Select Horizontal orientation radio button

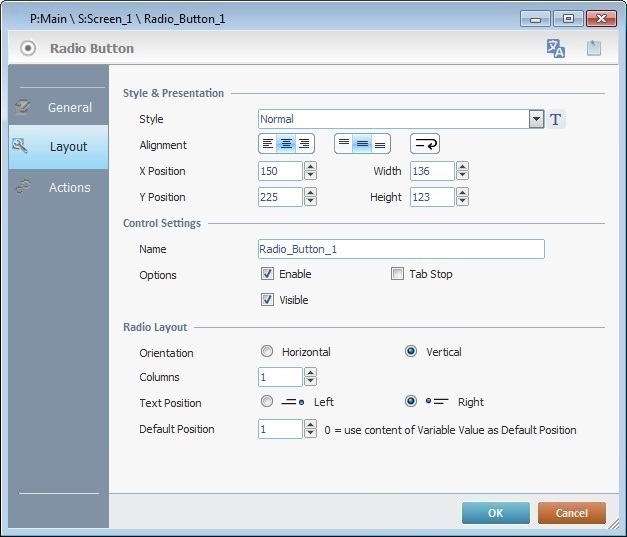pos(267,352)
